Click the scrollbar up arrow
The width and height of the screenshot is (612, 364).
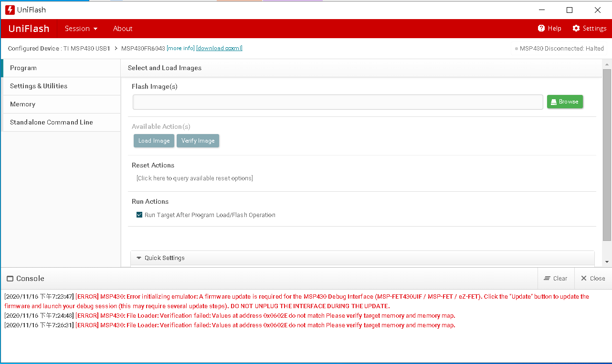tap(607, 64)
